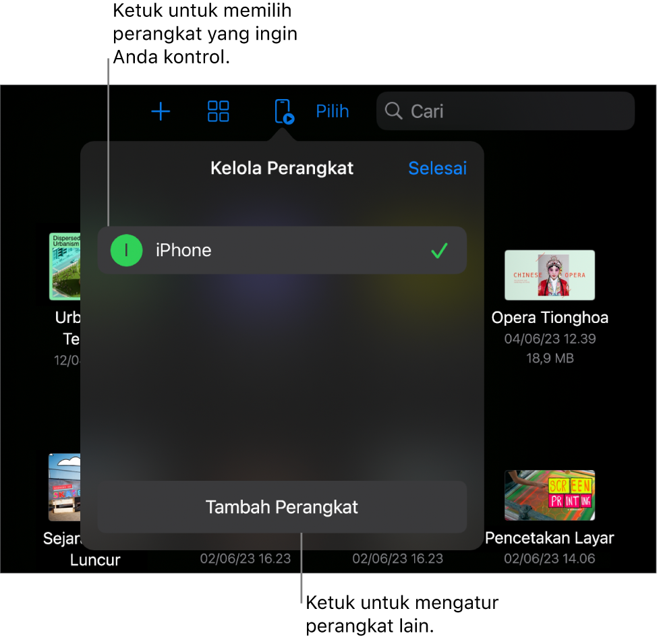Viewport: 657px width, 644px height.
Task: Switch to grid view icon
Action: point(219,111)
